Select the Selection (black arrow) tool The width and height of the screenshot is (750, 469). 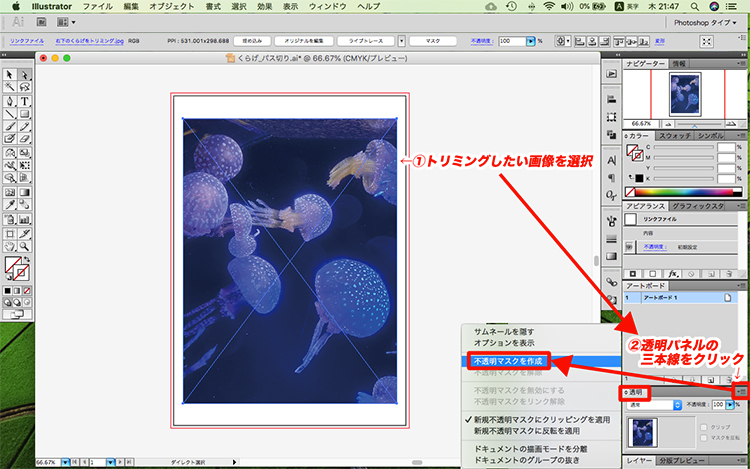click(x=9, y=74)
